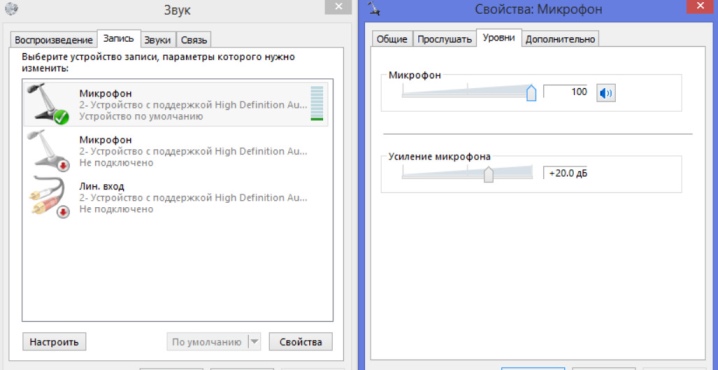718x370 pixels.
Task: Select the Лин. вход cable icon
Action: [49, 197]
